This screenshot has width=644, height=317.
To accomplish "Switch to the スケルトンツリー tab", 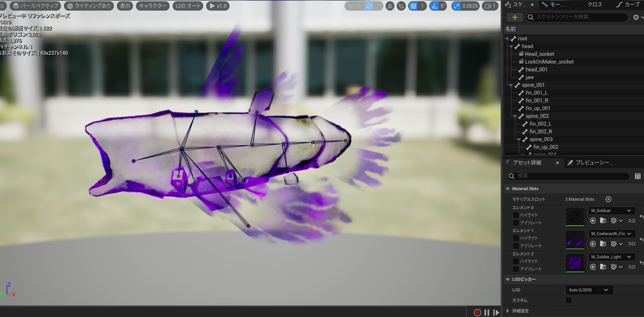I will 517,5.
